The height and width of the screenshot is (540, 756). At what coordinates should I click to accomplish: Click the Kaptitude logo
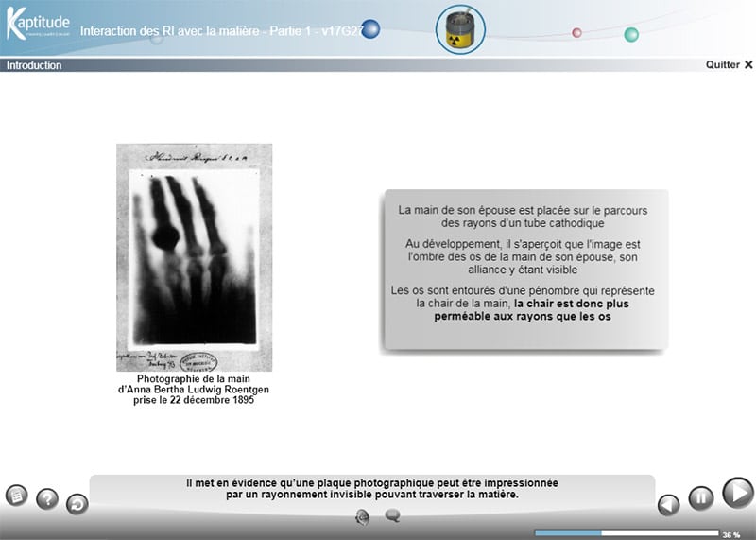38,26
